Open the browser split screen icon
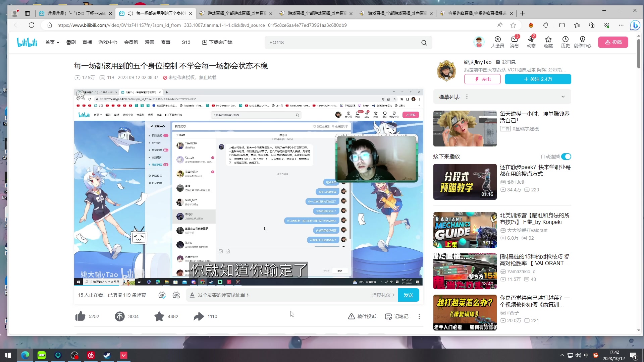 (x=562, y=25)
